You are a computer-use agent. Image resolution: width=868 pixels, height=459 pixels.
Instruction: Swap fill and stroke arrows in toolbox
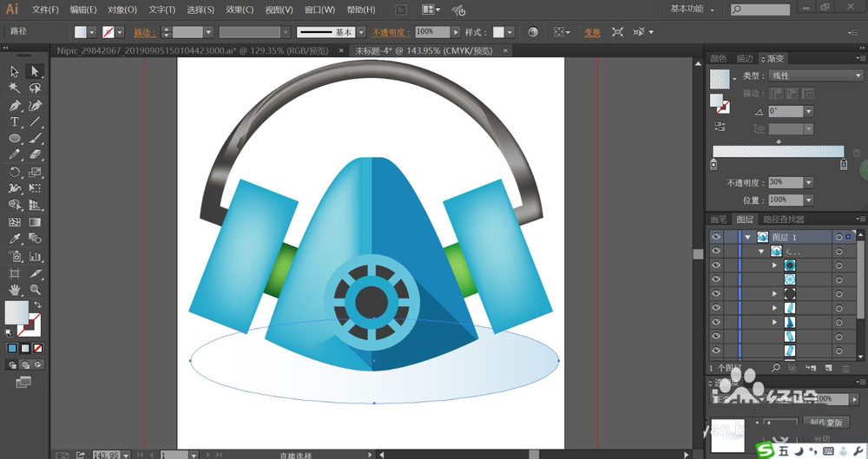coord(37,305)
